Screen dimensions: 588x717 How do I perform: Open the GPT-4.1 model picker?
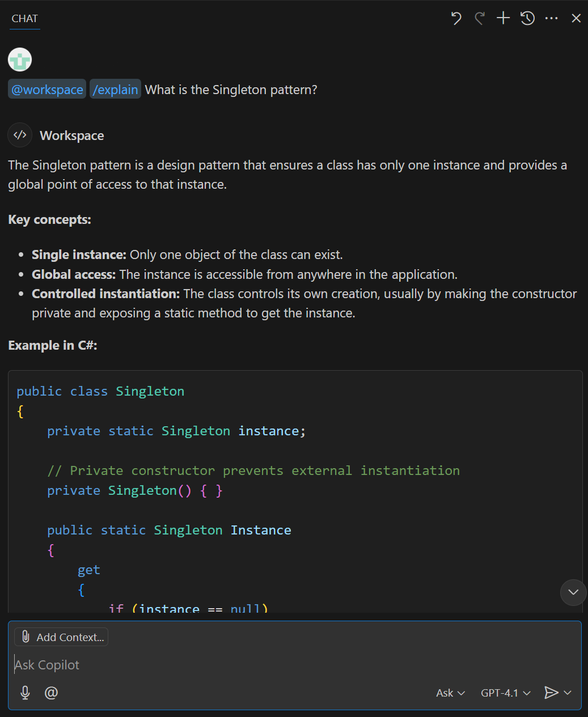coord(505,692)
